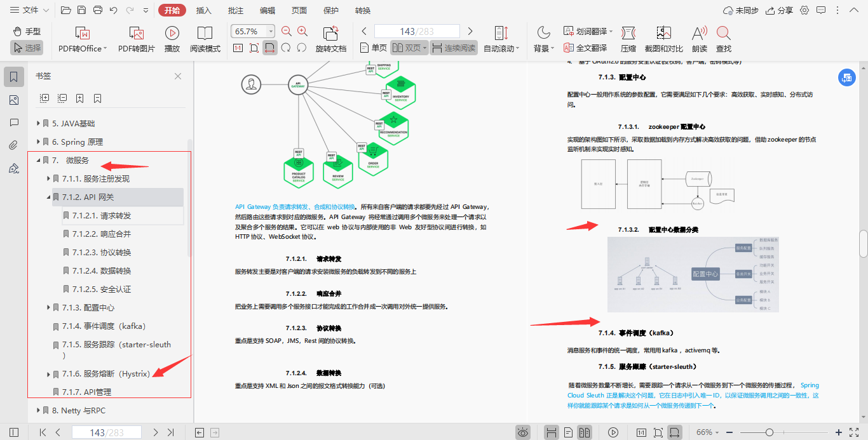Screen dimensions: 868x440
Task: Click the page number input field
Action: click(417, 30)
